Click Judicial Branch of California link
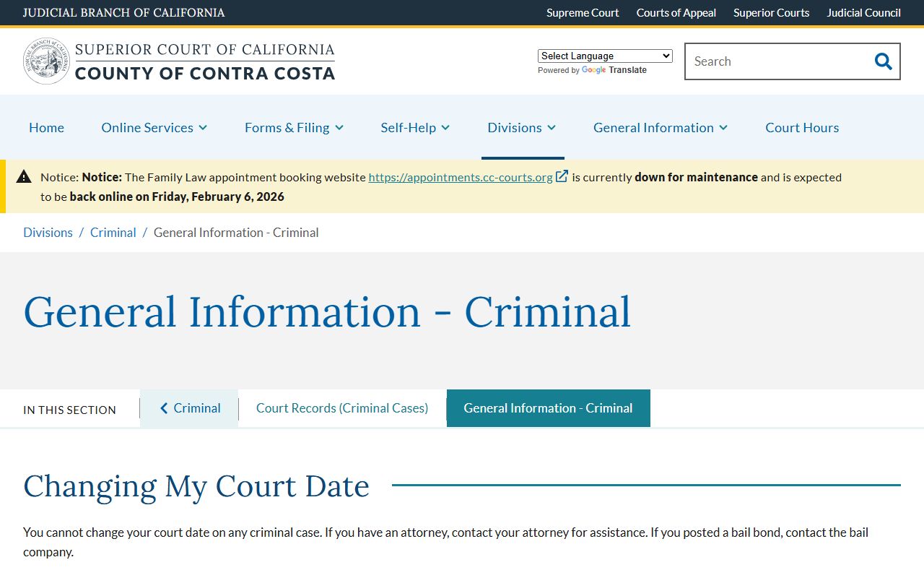 pyautogui.click(x=123, y=12)
